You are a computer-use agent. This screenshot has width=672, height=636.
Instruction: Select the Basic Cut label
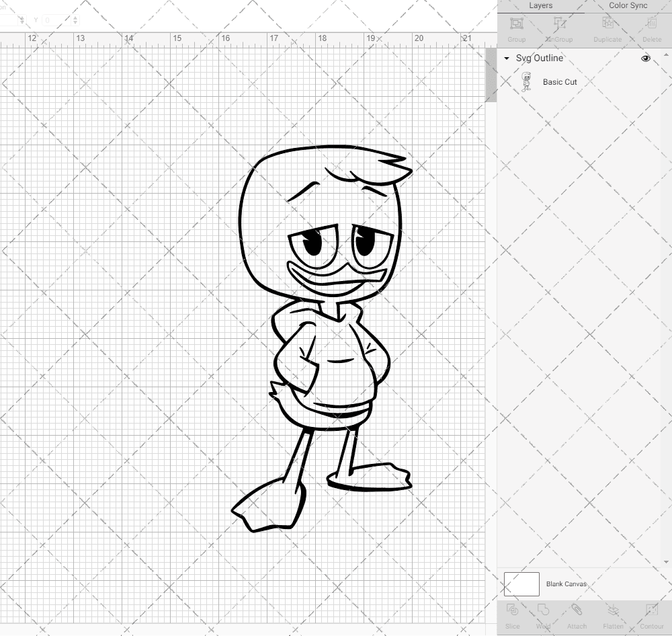point(560,82)
